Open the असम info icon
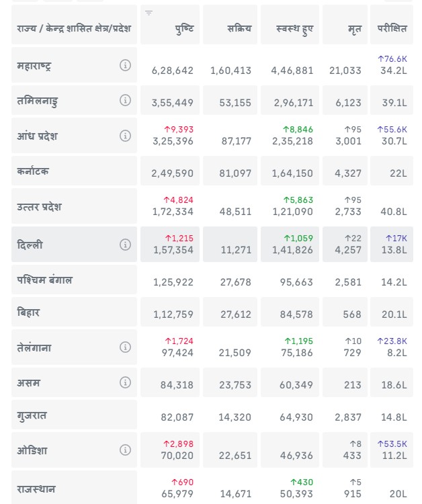The image size is (422, 504). pos(125,382)
